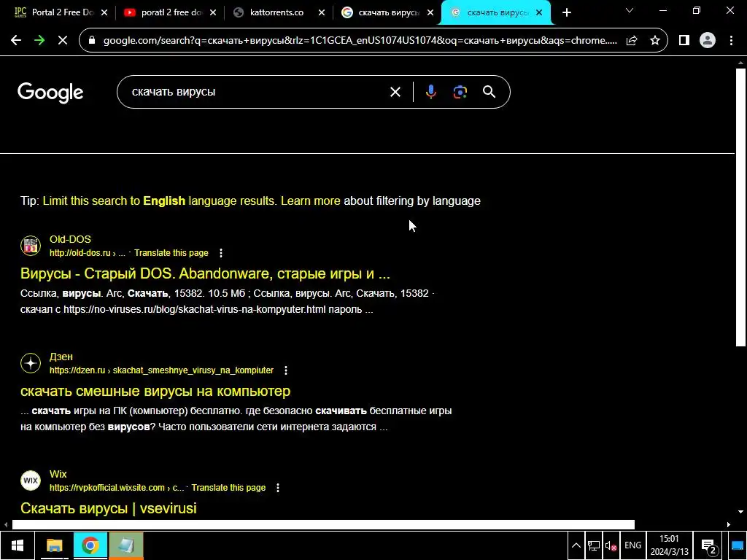Open the Chrome profile avatar

(708, 41)
